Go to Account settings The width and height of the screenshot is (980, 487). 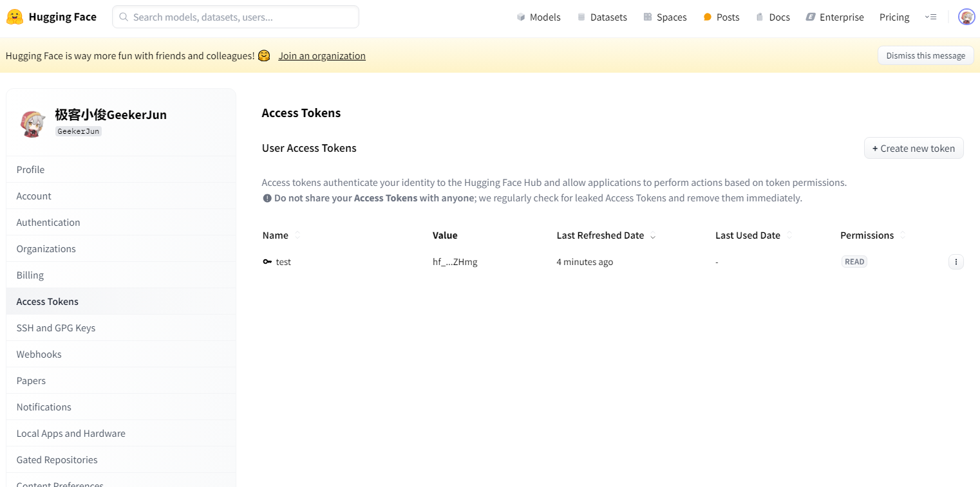[121, 196]
